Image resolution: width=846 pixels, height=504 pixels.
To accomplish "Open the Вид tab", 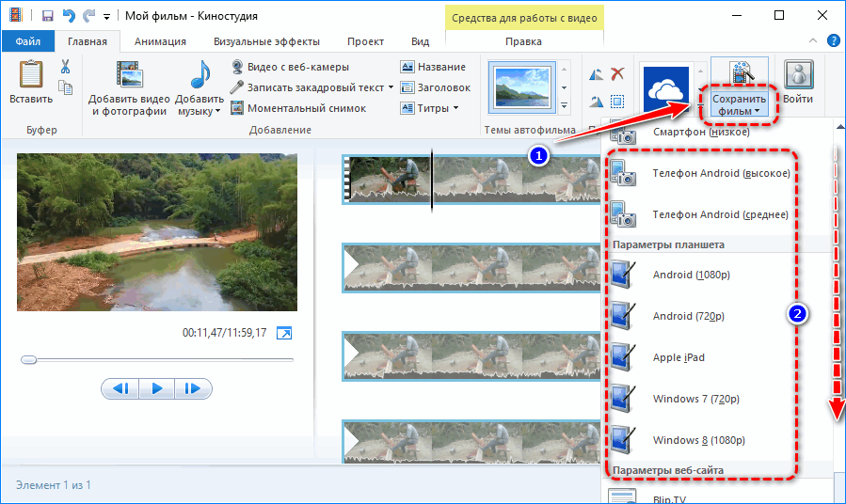I will [x=420, y=41].
